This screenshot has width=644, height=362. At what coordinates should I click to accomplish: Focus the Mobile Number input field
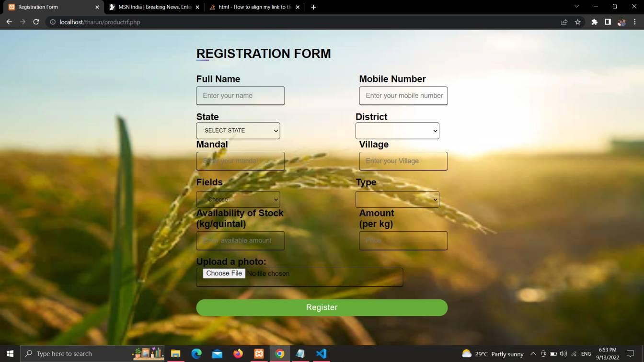(403, 96)
